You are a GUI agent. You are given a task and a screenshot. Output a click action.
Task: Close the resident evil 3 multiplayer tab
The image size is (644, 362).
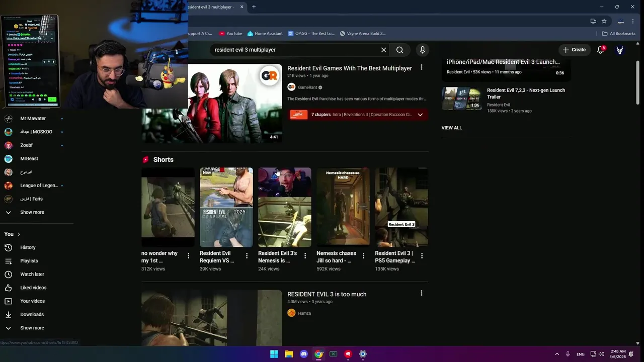coord(242,7)
